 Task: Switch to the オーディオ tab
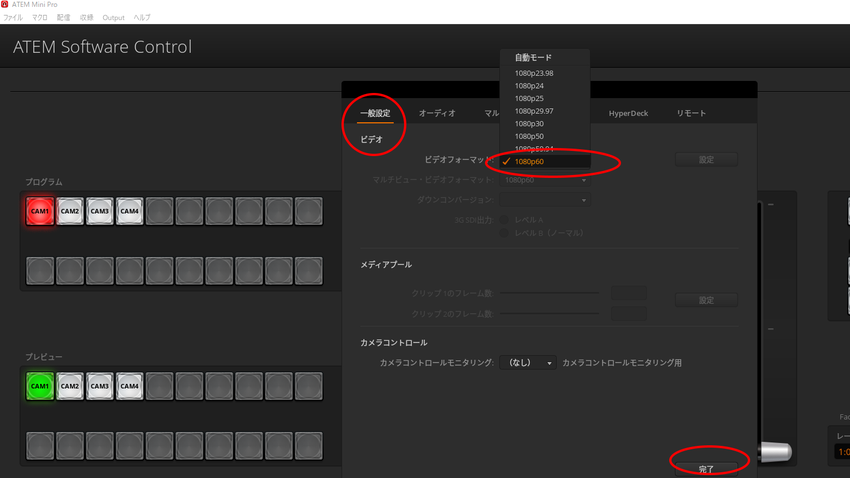pos(437,113)
